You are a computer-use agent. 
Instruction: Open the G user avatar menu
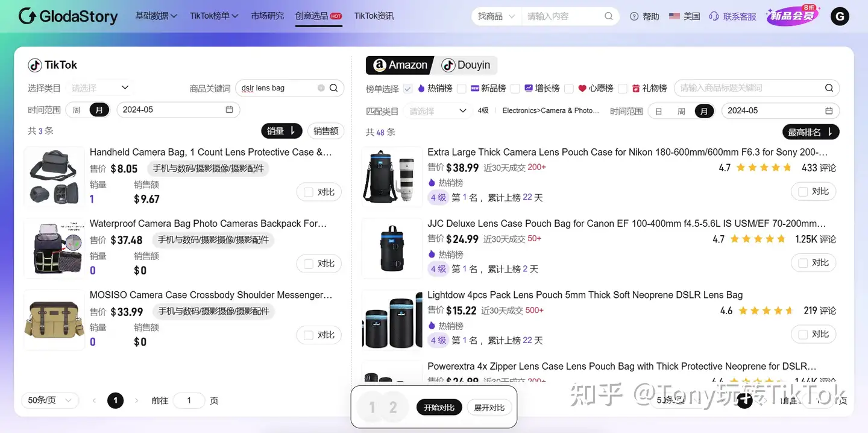tap(840, 17)
